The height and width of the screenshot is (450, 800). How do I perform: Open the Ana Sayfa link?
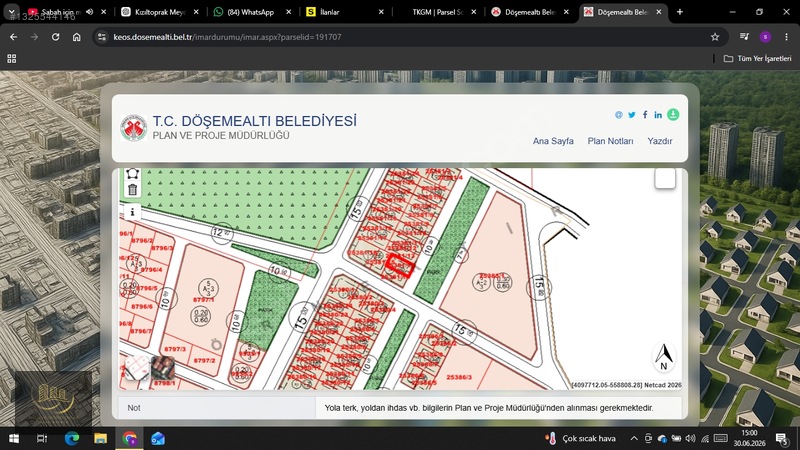(x=553, y=141)
